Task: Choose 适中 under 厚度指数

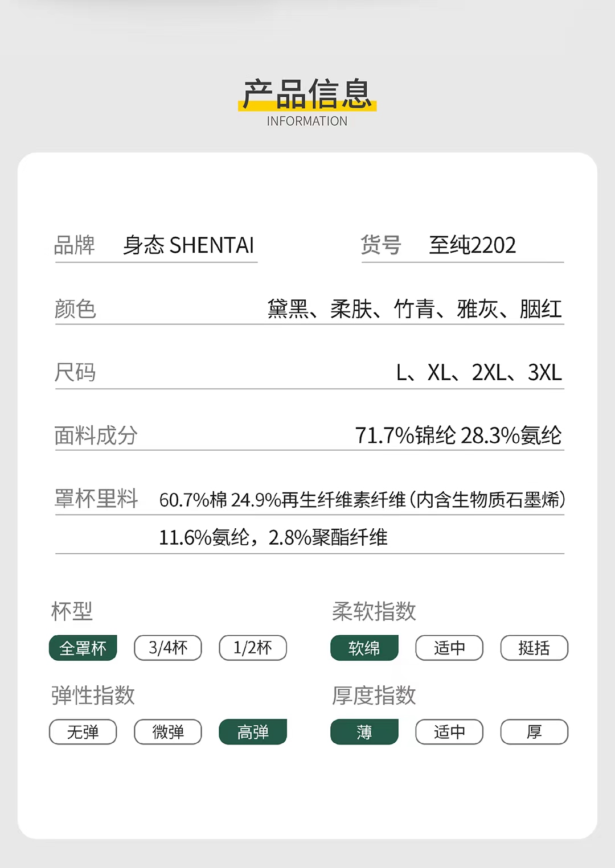Action: pos(449,732)
